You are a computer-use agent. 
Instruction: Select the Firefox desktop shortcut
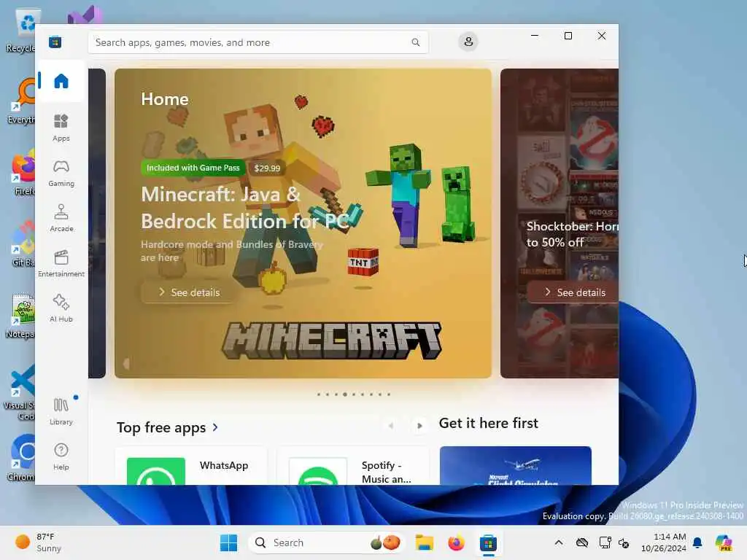tap(22, 172)
